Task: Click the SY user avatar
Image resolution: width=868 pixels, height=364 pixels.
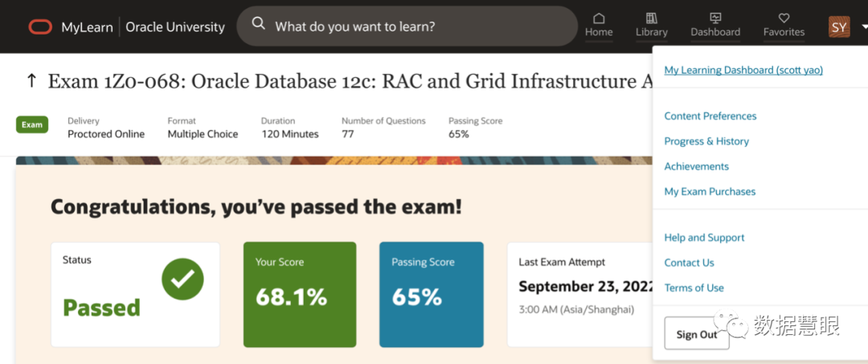Action: (x=839, y=27)
